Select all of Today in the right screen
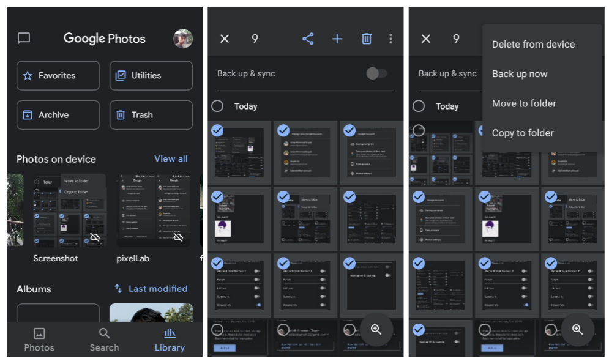 tap(419, 106)
